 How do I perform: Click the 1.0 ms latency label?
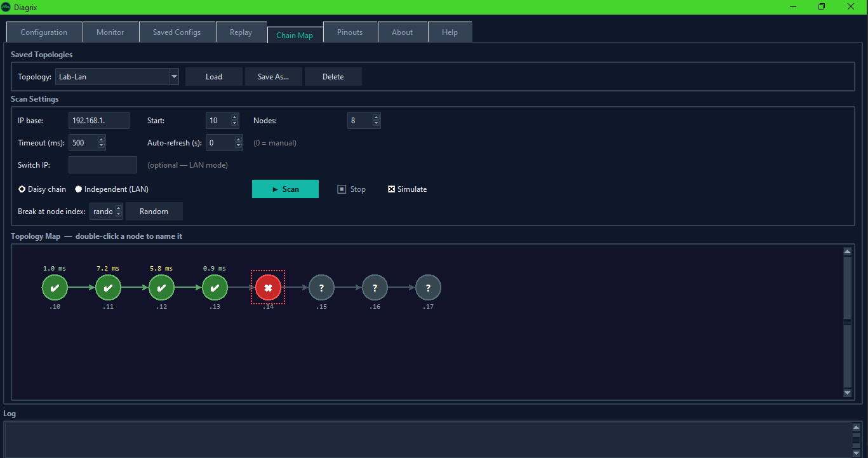click(55, 268)
